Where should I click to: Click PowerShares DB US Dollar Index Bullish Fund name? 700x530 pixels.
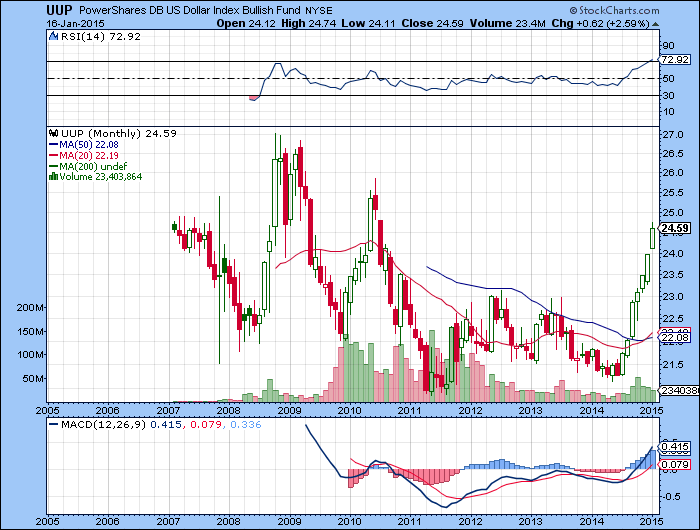click(x=190, y=10)
